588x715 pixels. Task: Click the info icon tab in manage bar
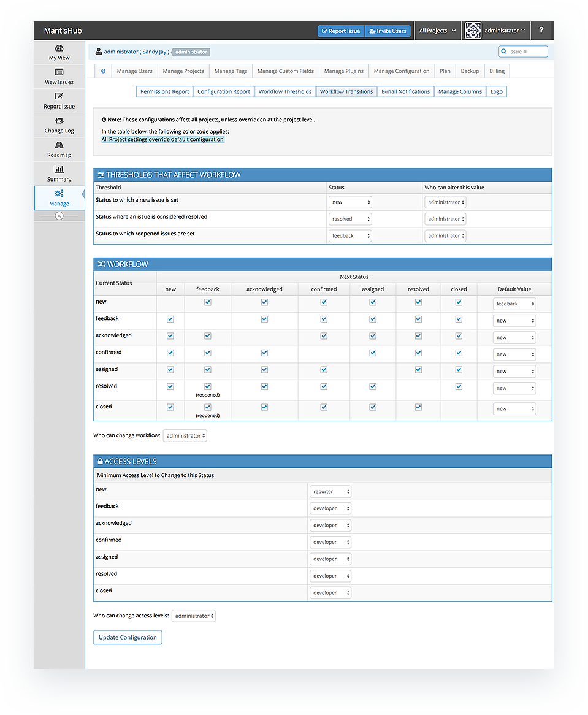pyautogui.click(x=104, y=71)
